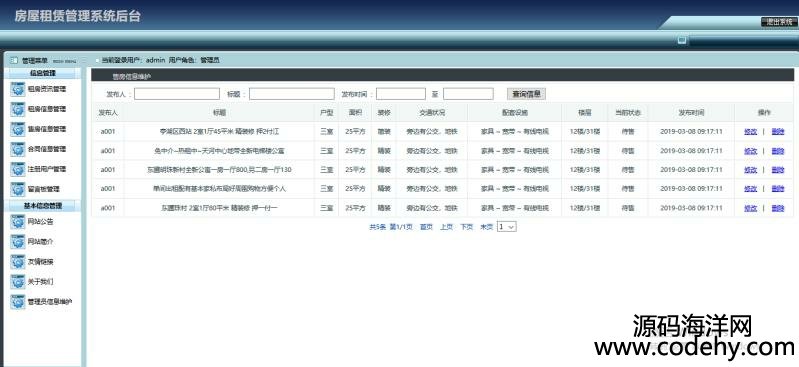Collapse the 基本信息管理 menu section header
The width and height of the screenshot is (799, 367).
[x=43, y=206]
